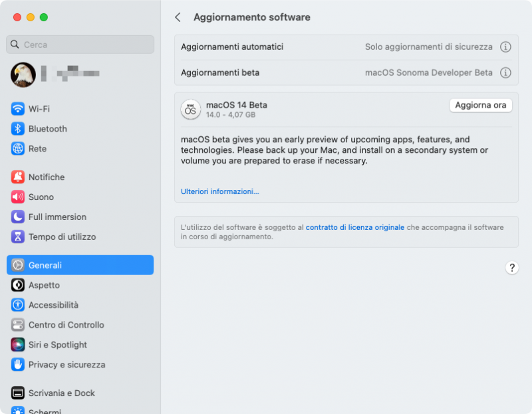532x414 pixels.
Task: Click Solo aggiornamenti di sicurezza value
Action: click(428, 47)
